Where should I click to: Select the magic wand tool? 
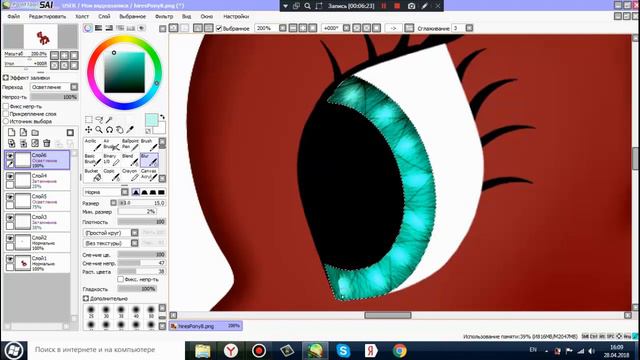coord(109,120)
